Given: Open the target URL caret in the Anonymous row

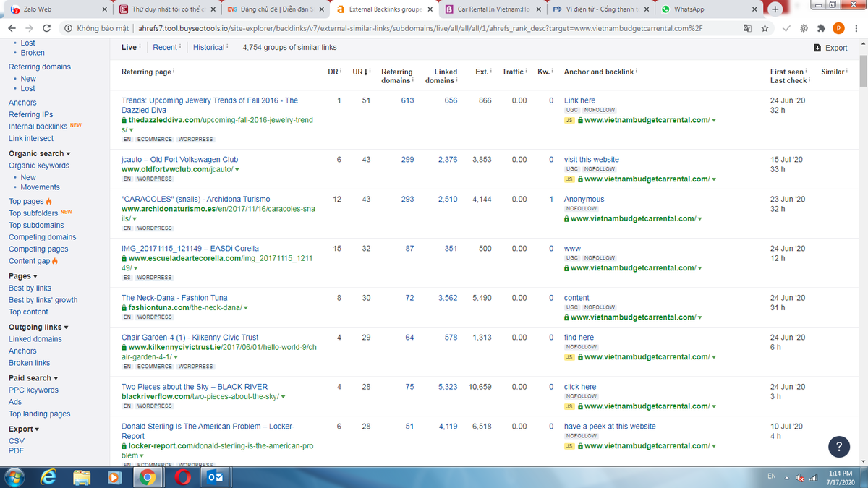Looking at the screenshot, I should tap(700, 219).
